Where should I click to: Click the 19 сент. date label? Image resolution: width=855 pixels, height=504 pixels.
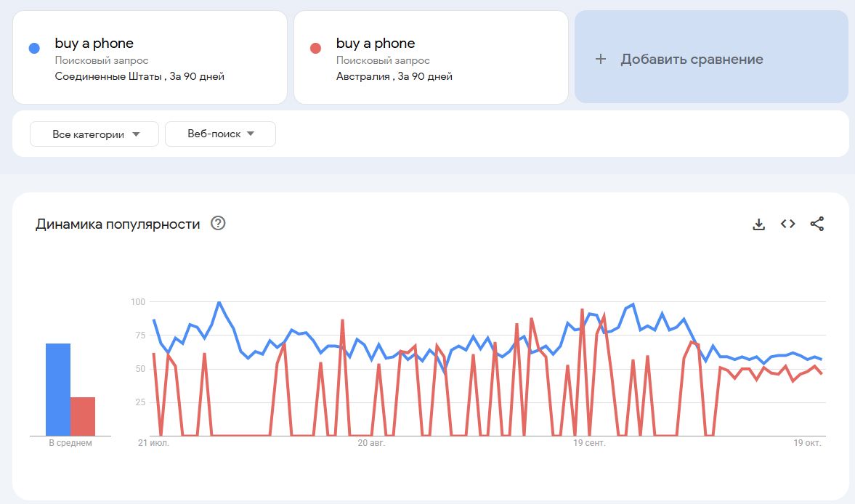coord(589,442)
